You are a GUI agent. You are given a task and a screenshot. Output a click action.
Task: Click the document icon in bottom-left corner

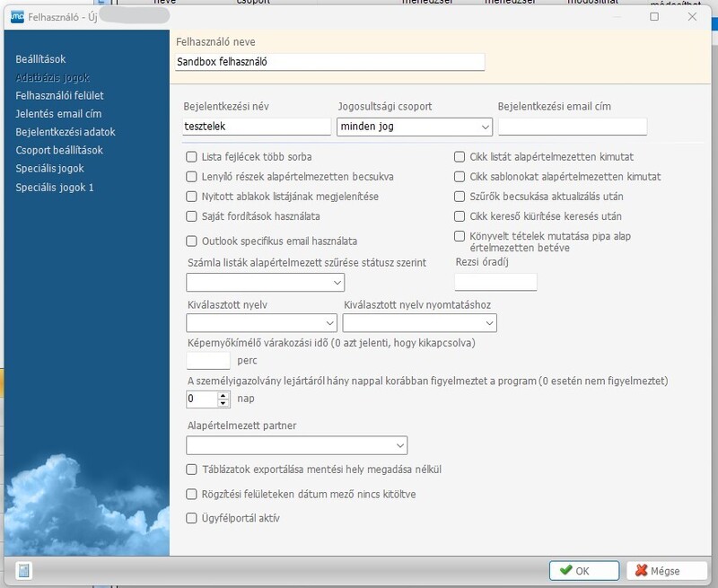click(24, 570)
